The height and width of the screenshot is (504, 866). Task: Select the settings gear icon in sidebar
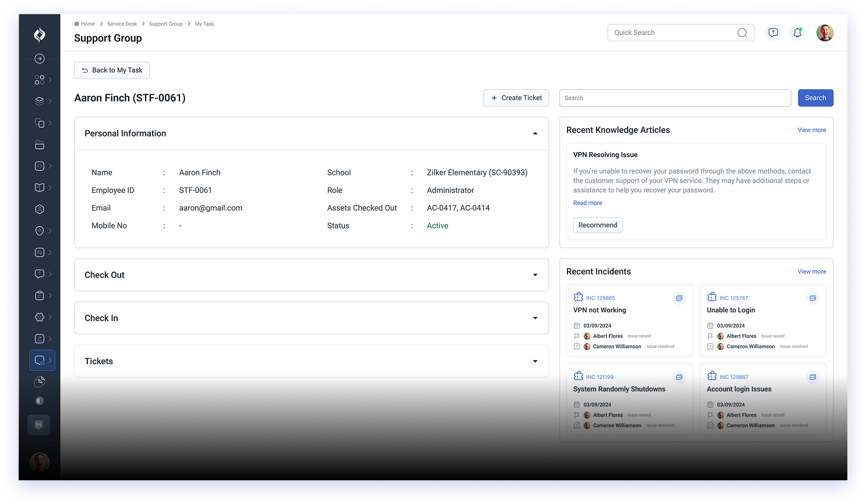[x=39, y=317]
